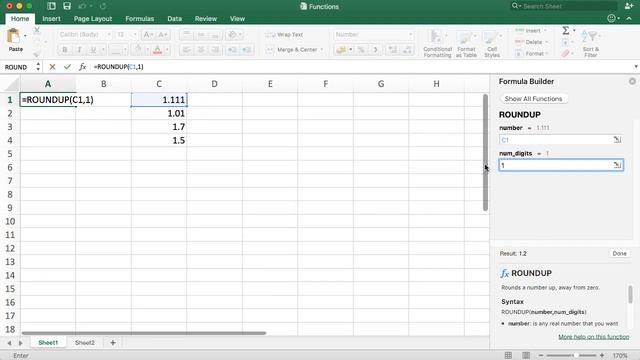Screen dimensions: 640x360
Task: Confirm formula with the green checkmark
Action: 67,67
